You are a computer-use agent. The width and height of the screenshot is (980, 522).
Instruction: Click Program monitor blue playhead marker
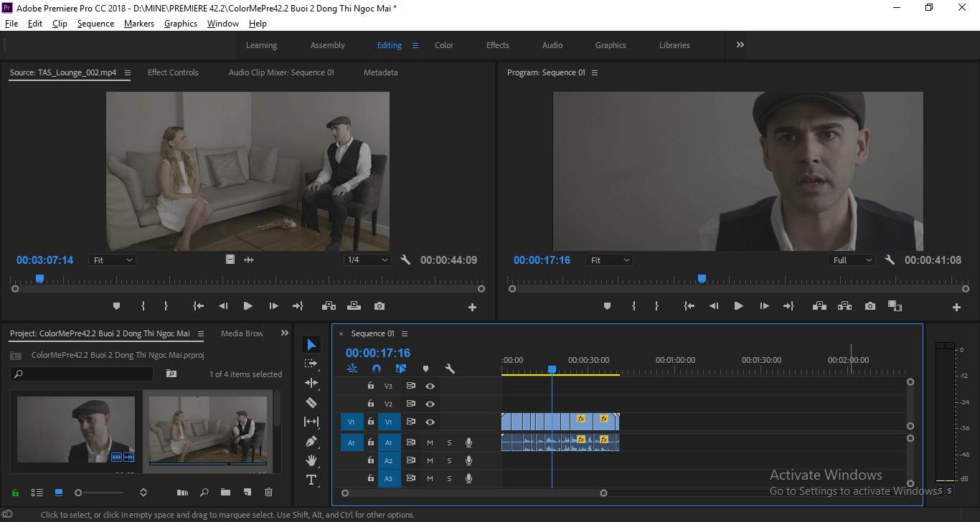coord(702,278)
